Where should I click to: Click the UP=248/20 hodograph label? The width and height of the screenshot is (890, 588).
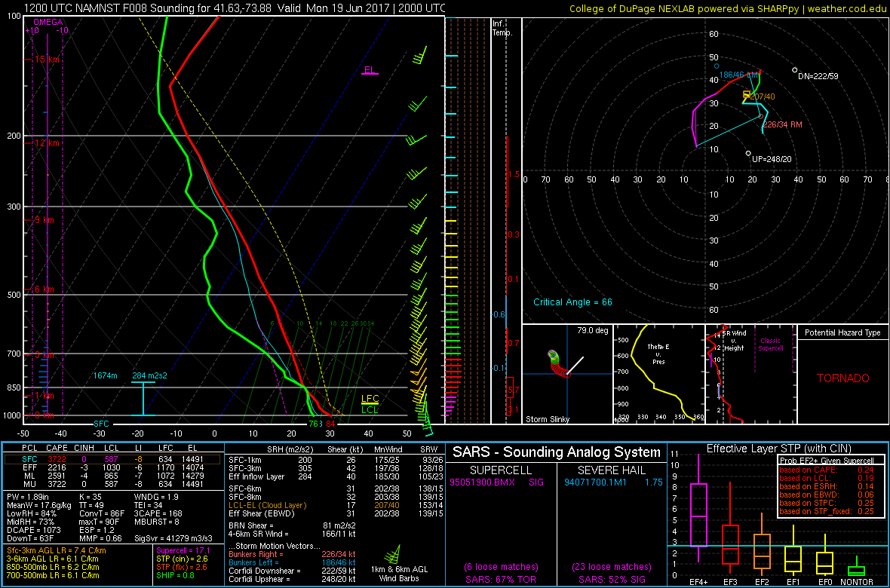point(771,159)
